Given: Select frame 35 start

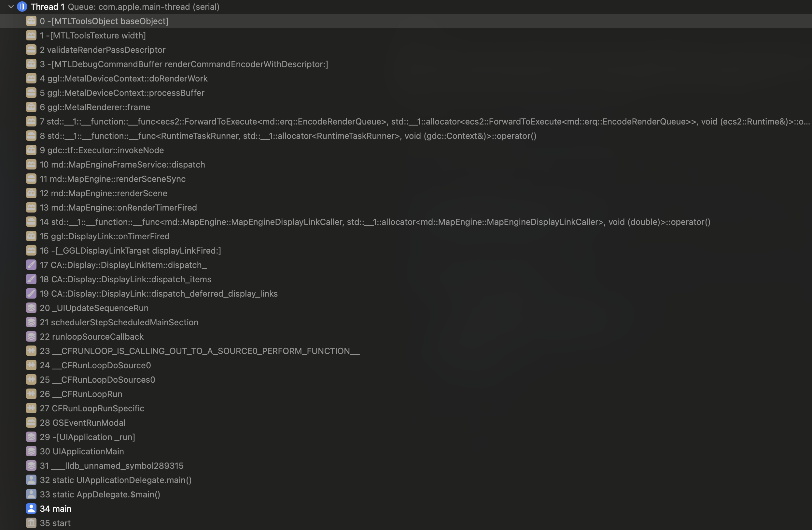Looking at the screenshot, I should (x=406, y=523).
